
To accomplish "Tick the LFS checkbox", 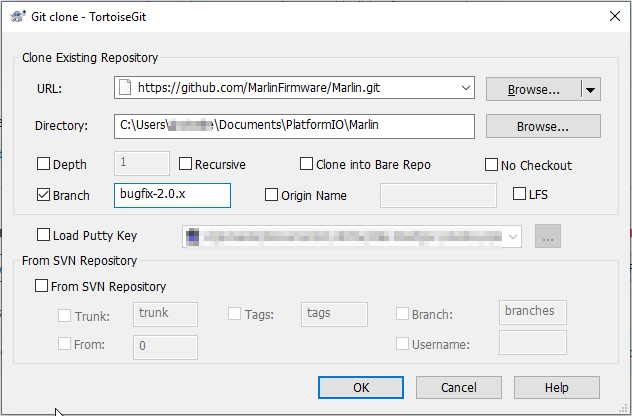I will (520, 194).
